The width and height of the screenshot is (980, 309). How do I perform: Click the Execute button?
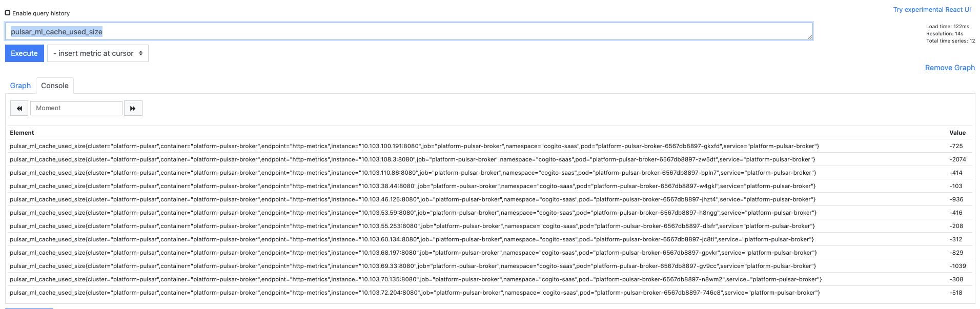coord(25,53)
